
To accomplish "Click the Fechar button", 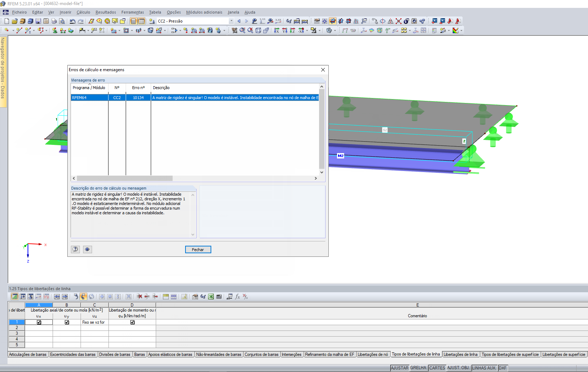I will coord(198,250).
